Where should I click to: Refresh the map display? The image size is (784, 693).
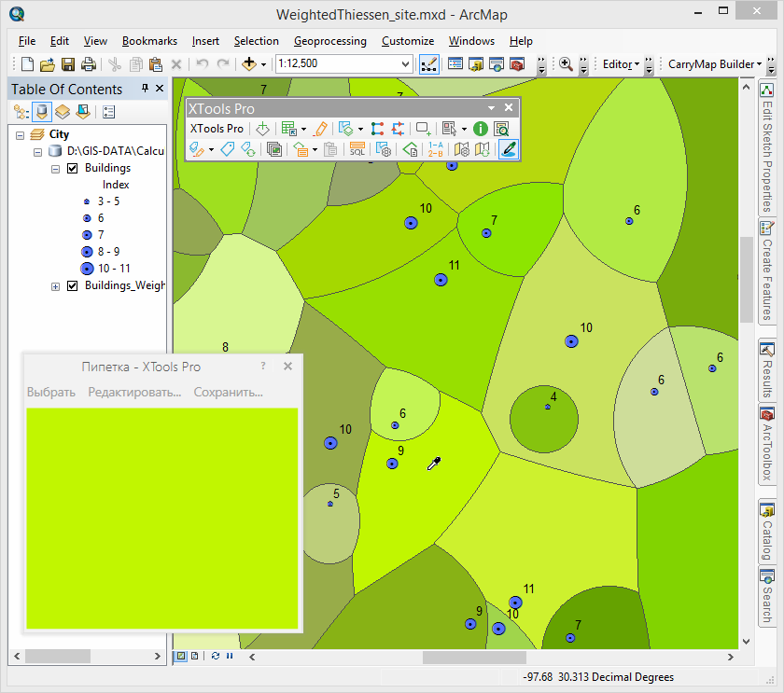(216, 656)
